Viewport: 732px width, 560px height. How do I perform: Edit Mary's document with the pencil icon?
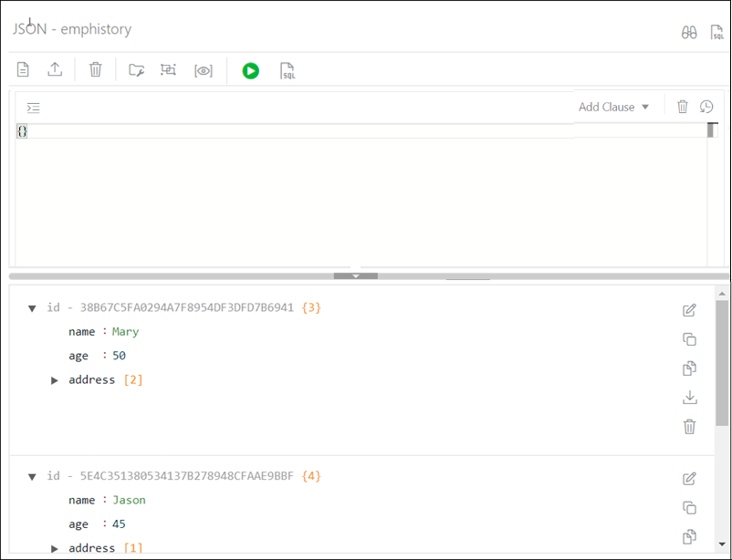pyautogui.click(x=690, y=309)
